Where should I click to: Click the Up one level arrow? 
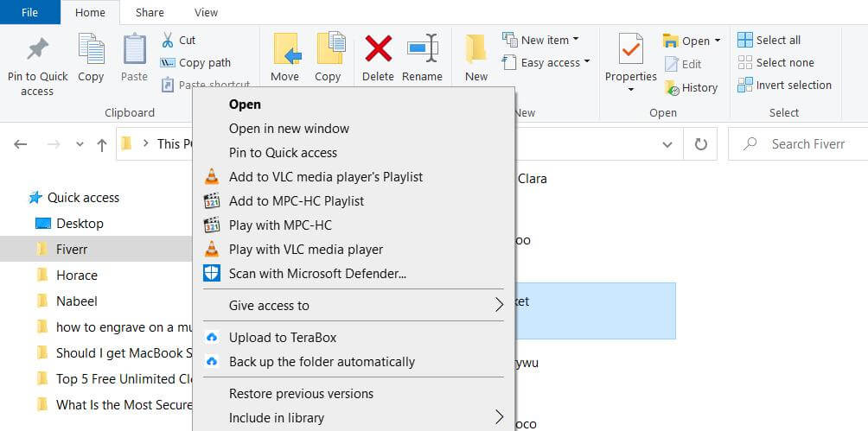click(102, 145)
